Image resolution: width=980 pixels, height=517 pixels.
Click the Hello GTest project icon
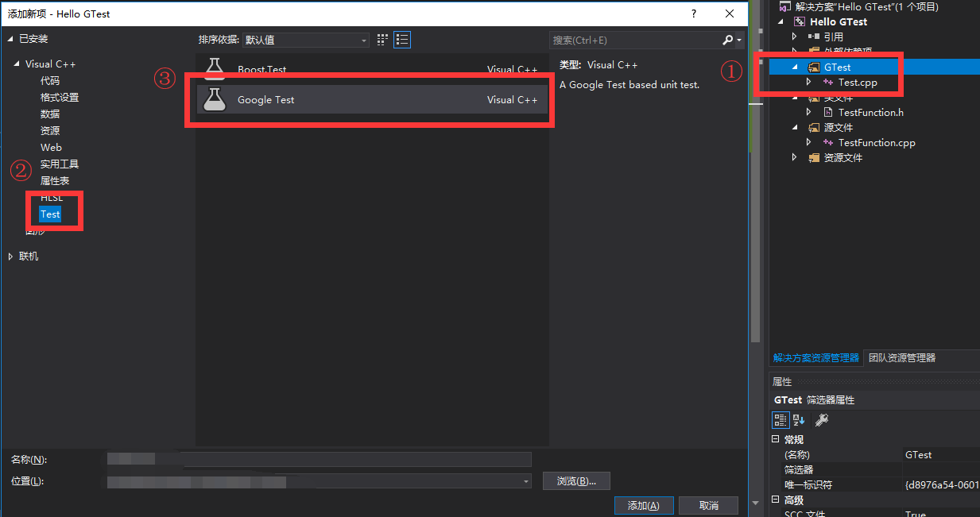pyautogui.click(x=800, y=21)
